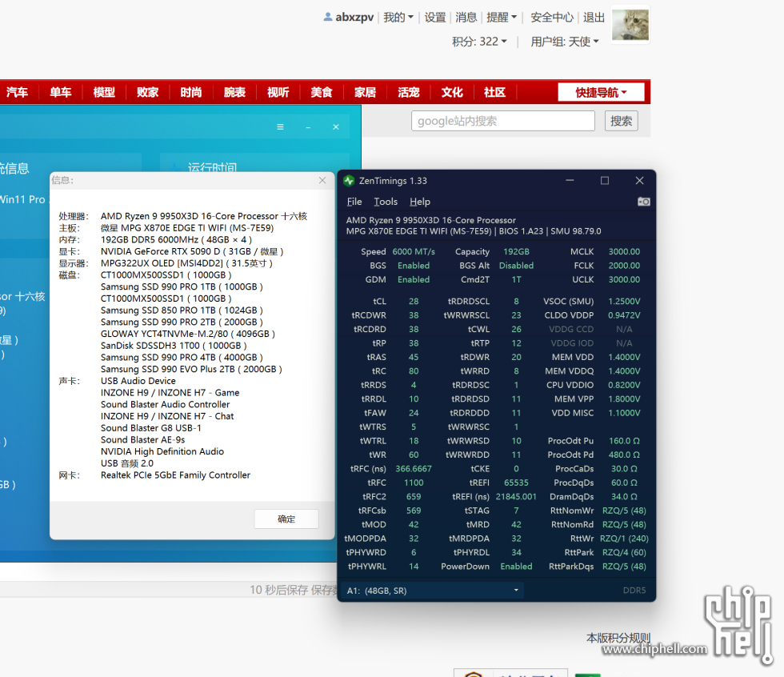This screenshot has height=677, width=784.
Task: Click the DramDqDs value 34.0 Ω
Action: [x=624, y=496]
